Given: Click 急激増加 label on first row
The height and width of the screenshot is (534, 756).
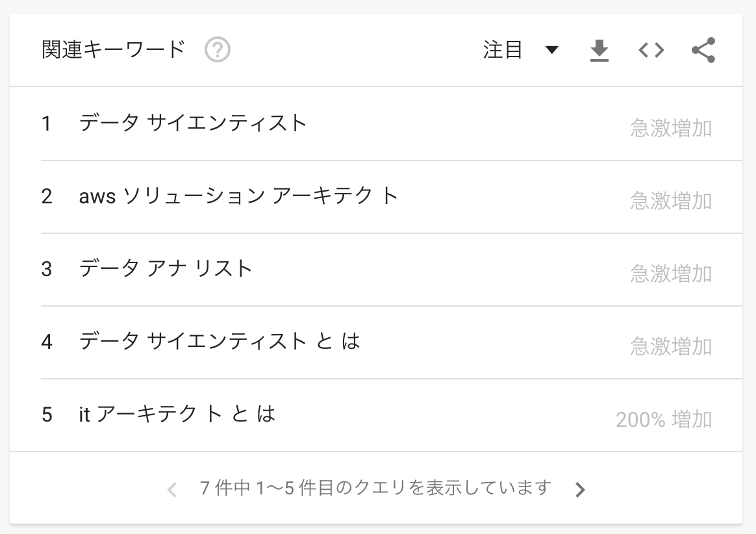Looking at the screenshot, I should [x=670, y=129].
